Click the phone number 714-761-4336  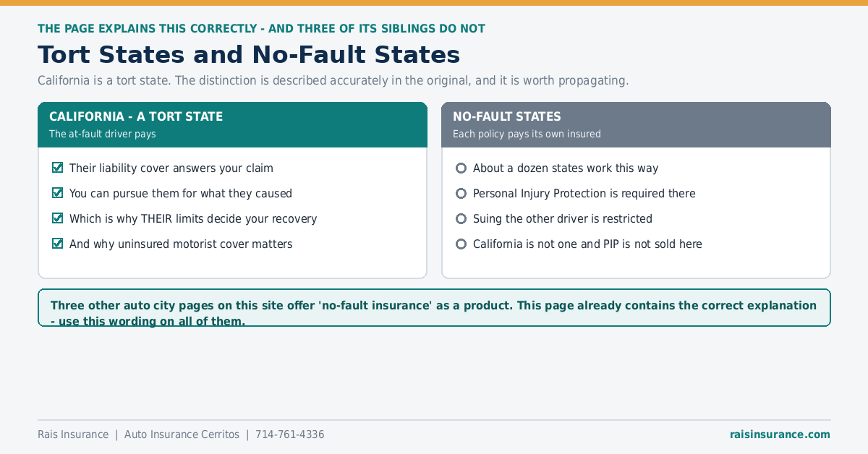pos(289,434)
